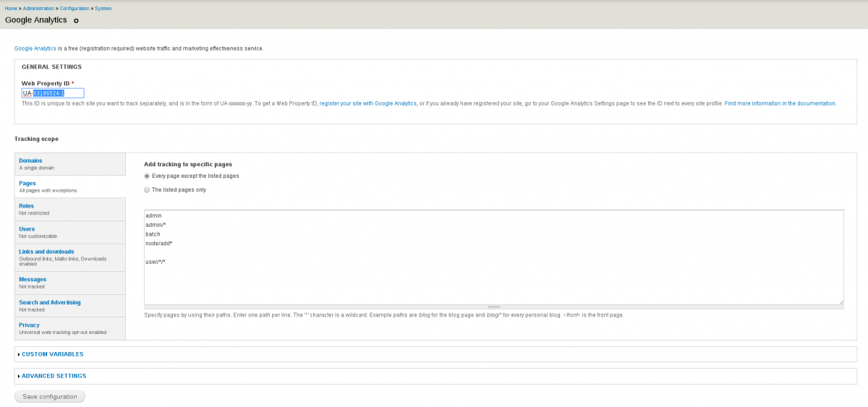The image size is (868, 407).
Task: Click the shortcut icon next to Google Analytics title
Action: coord(76,20)
